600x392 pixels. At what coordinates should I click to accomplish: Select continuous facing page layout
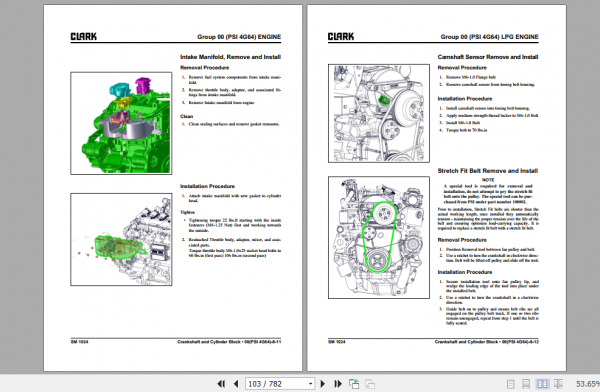tap(558, 384)
